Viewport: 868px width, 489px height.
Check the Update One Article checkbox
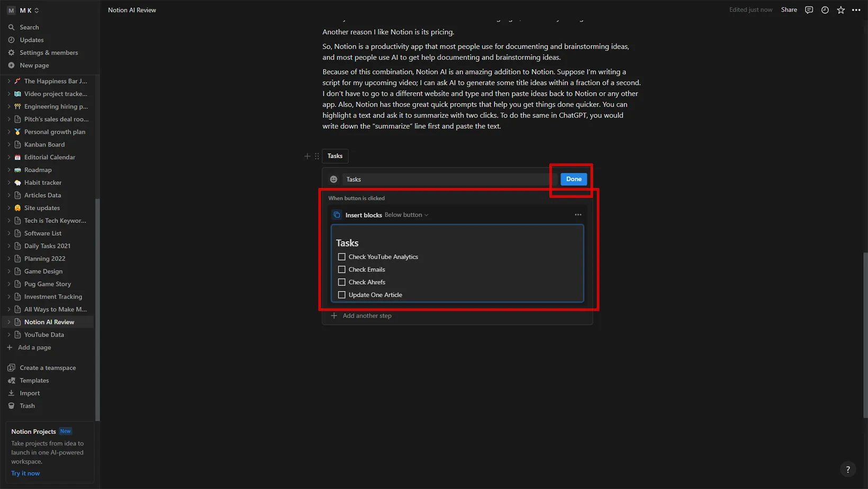[x=341, y=295]
